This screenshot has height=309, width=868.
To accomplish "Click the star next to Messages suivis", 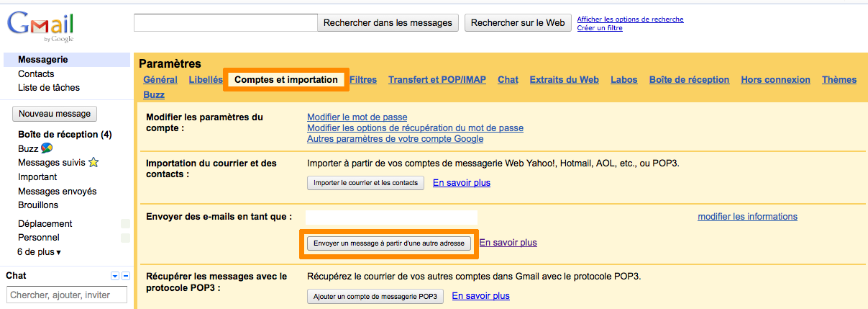I will (93, 163).
